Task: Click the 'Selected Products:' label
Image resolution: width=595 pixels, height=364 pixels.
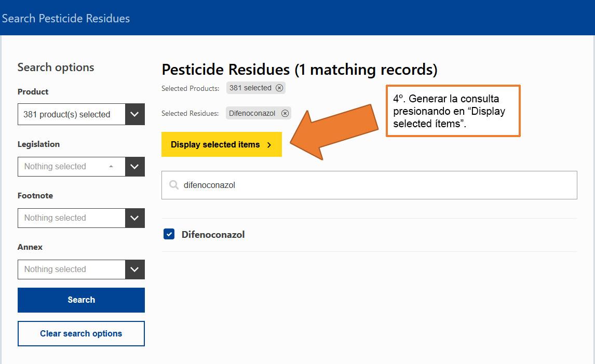Action: (190, 88)
